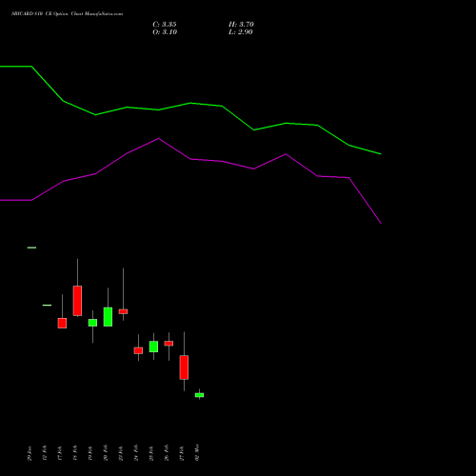The width and height of the screenshot is (476, 476).
Task: Click the open value O: 3.10
Action: pyautogui.click(x=165, y=32)
